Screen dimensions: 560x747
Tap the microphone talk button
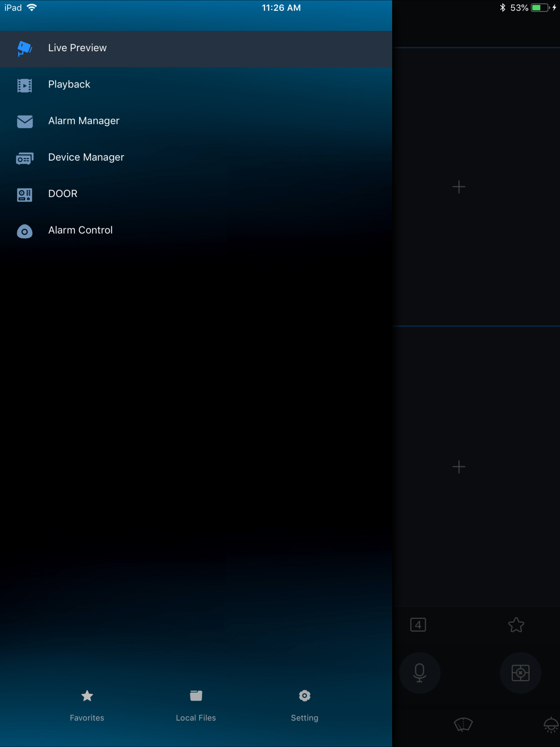pyautogui.click(x=419, y=673)
